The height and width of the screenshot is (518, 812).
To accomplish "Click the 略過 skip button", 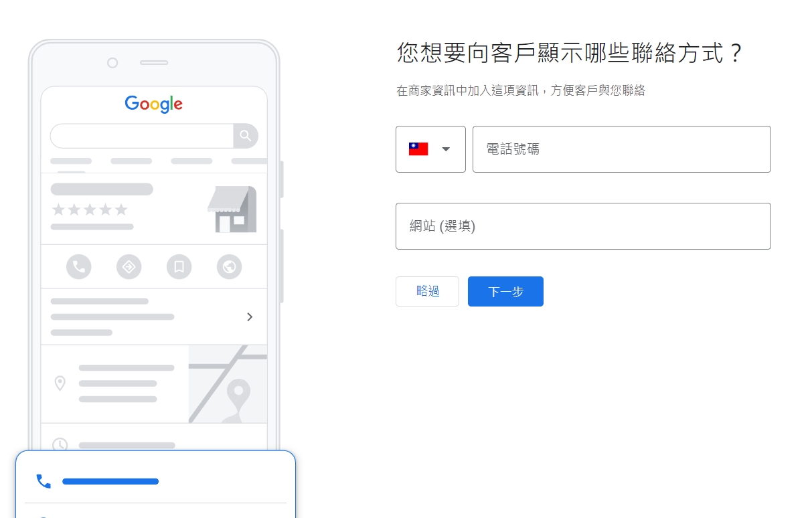I will pyautogui.click(x=427, y=291).
